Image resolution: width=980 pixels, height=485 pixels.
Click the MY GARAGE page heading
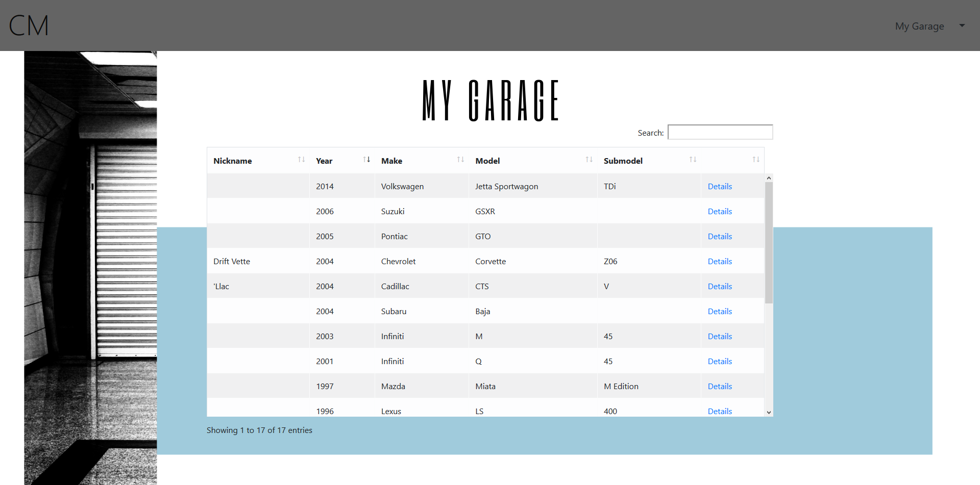(x=491, y=100)
